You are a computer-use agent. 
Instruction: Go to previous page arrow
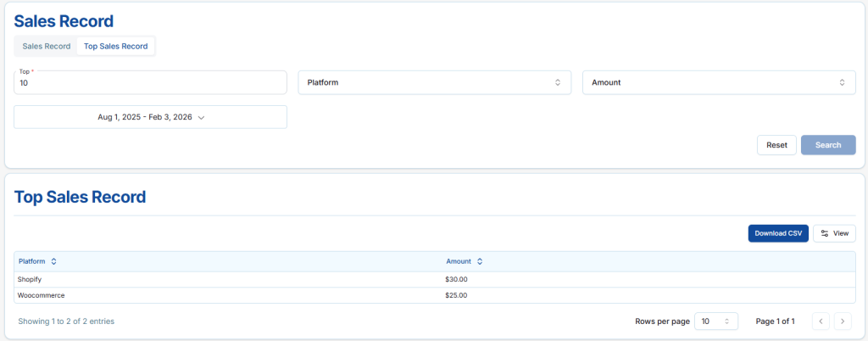(x=821, y=321)
